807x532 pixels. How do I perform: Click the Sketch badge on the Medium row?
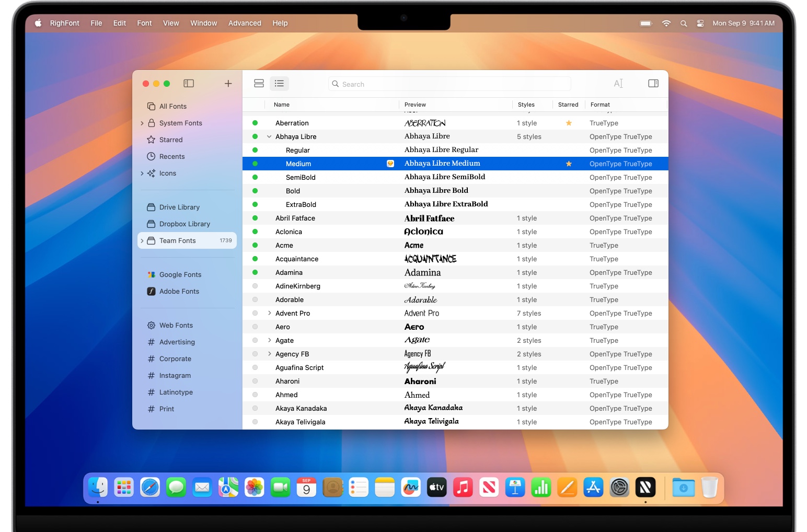390,164
